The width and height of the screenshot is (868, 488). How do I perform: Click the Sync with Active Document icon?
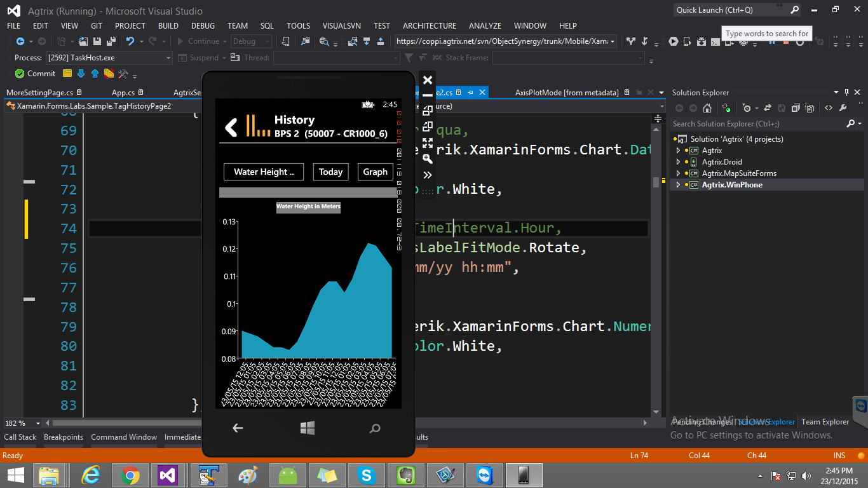click(x=767, y=108)
